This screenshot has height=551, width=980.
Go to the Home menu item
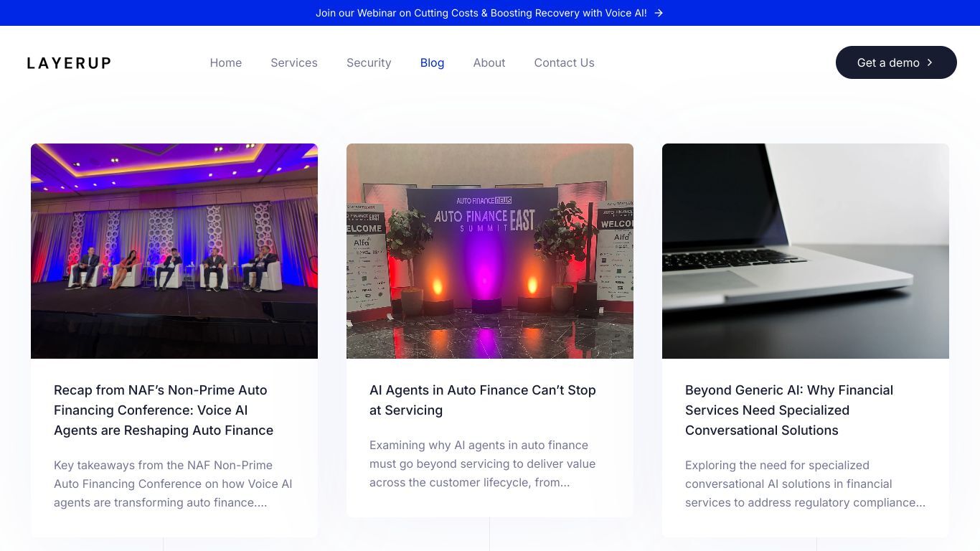226,62
